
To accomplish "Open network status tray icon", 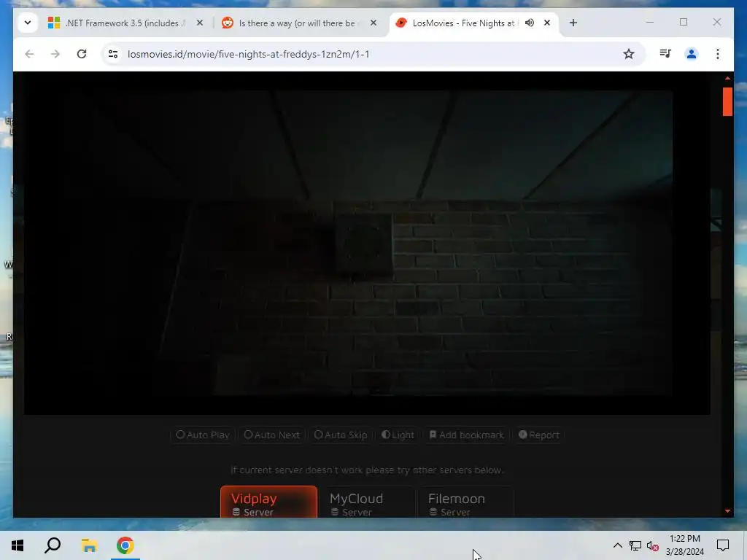I will pos(635,545).
